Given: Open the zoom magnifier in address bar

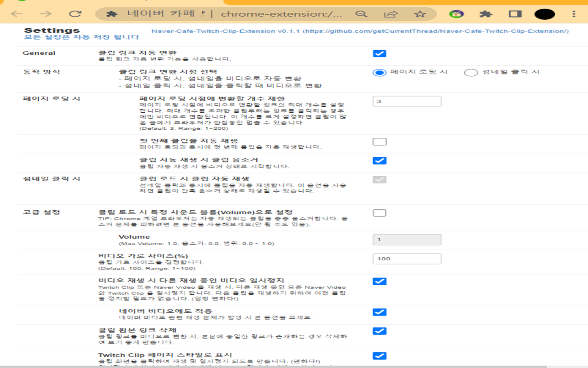Looking at the screenshot, I should click(362, 14).
